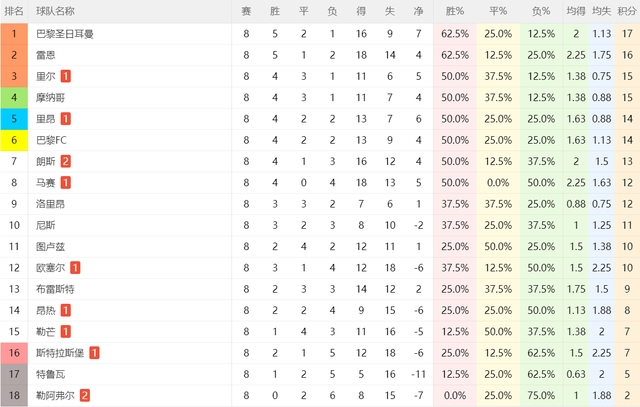Click the red badge beside 勒阿弗尔
Viewport: 640px width, 407px height.
click(x=84, y=395)
